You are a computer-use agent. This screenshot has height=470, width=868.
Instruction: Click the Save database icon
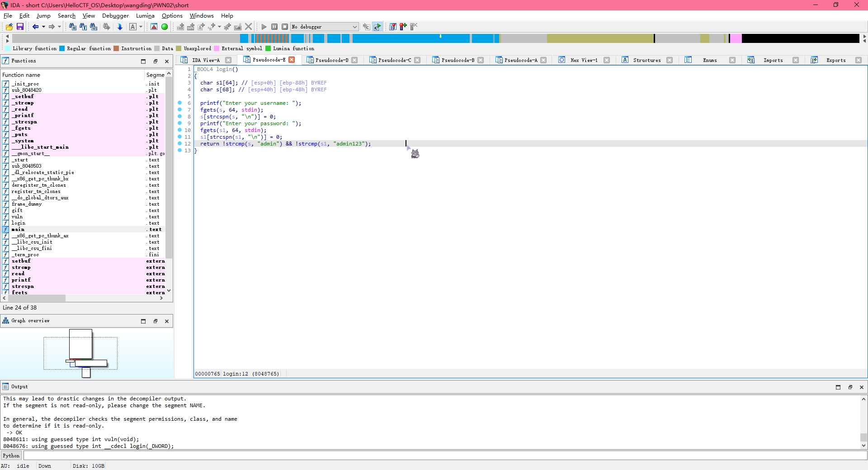tap(20, 27)
